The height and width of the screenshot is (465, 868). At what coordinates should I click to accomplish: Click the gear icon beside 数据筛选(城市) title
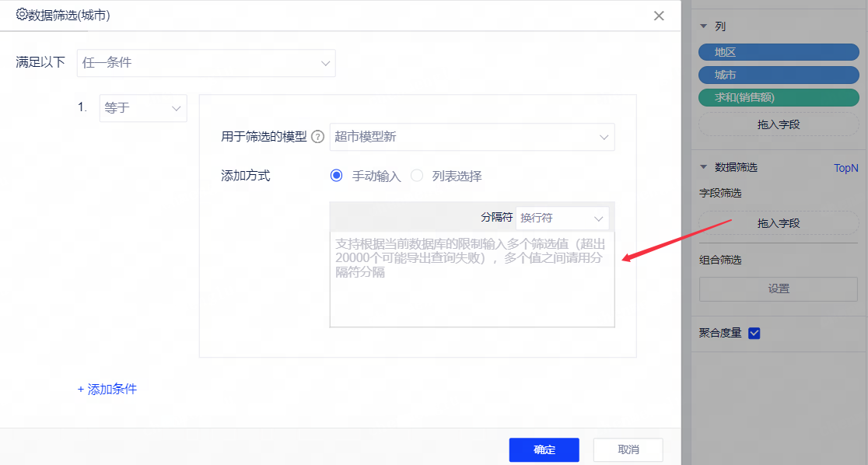coord(22,15)
